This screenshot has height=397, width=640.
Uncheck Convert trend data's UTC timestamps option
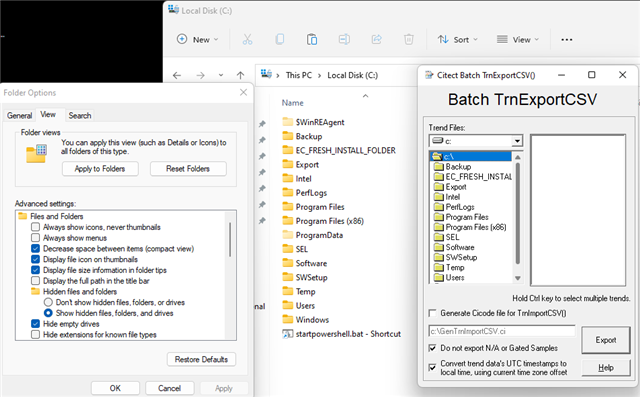432,367
